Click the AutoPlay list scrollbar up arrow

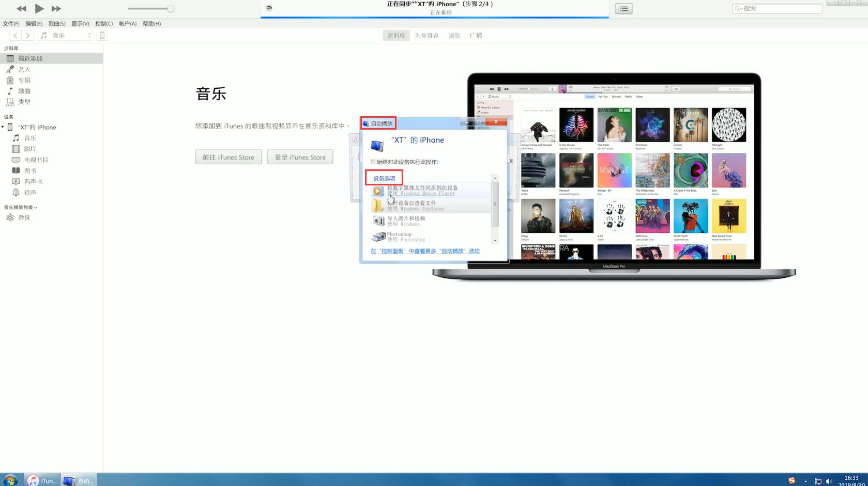tap(495, 178)
